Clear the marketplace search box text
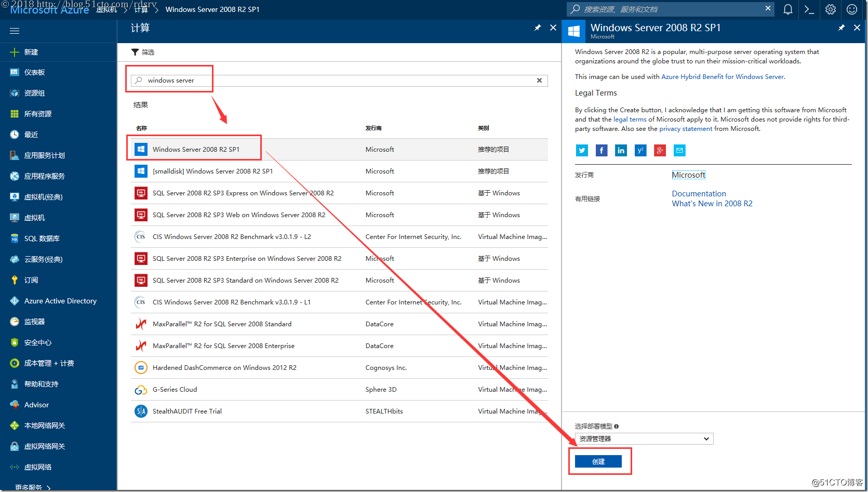 [539, 81]
